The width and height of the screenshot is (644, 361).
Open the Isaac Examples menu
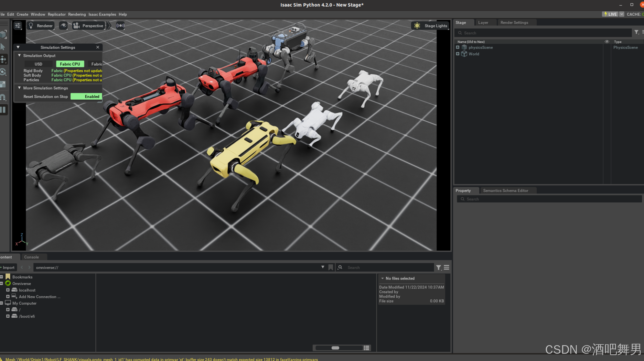point(102,14)
